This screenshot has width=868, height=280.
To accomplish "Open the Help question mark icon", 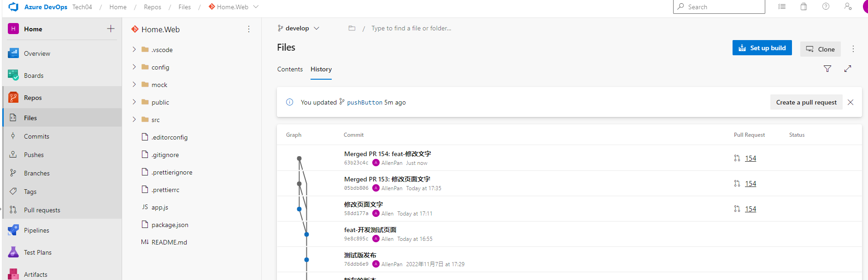I will tap(826, 6).
